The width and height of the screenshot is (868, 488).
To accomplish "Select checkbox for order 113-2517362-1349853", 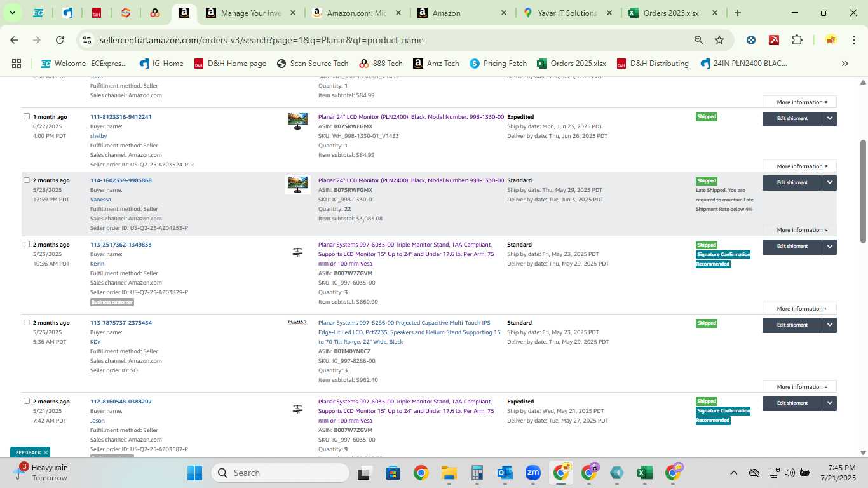I will click(x=27, y=244).
